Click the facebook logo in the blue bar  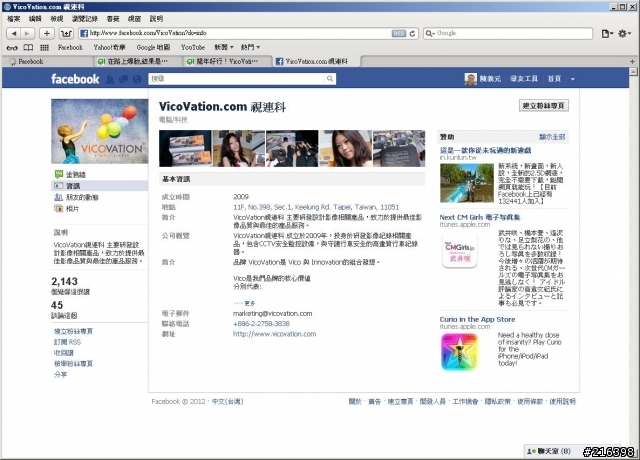pyautogui.click(x=75, y=79)
